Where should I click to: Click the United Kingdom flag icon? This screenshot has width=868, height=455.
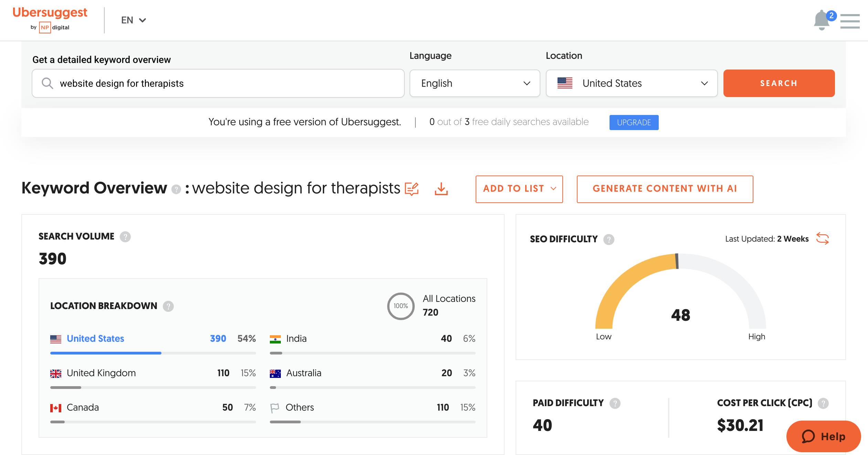click(x=56, y=373)
